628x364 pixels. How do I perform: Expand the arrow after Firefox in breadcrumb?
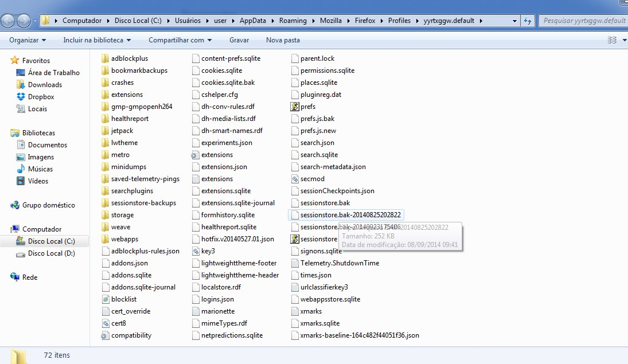point(382,21)
